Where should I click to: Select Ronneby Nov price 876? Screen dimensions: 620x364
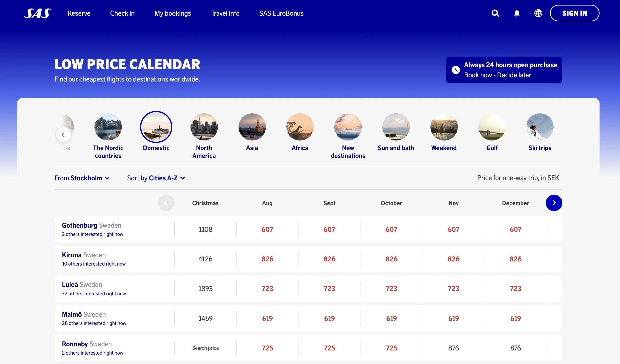[x=453, y=348]
